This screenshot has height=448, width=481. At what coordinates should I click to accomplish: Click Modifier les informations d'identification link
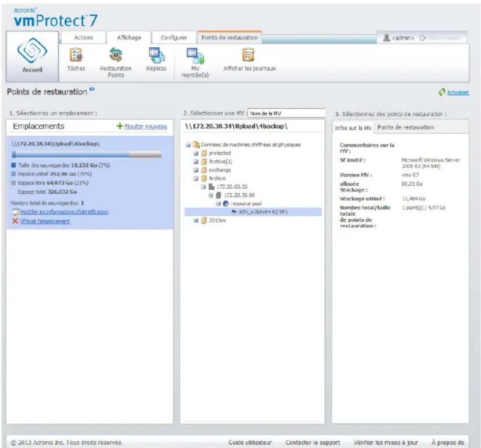[64, 212]
